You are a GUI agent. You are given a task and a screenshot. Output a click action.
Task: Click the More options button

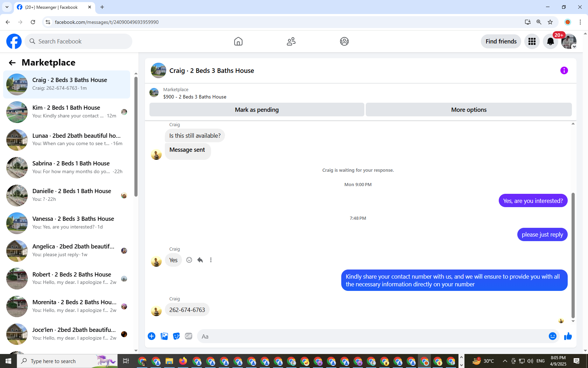point(469,110)
